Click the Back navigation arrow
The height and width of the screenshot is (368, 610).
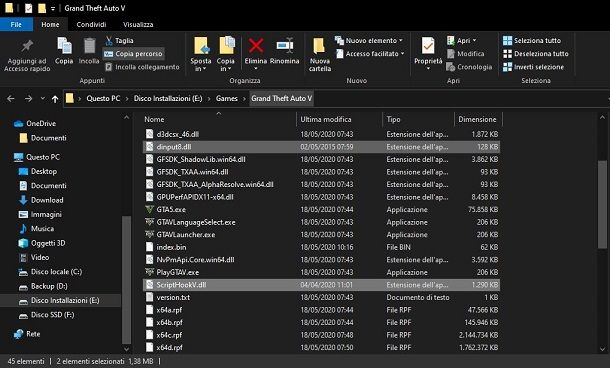coord(11,99)
